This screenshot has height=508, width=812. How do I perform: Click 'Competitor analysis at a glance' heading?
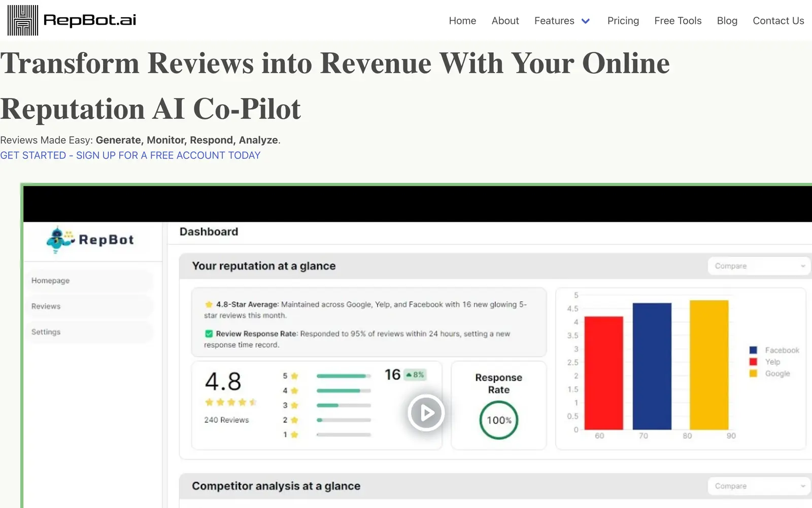[276, 486]
